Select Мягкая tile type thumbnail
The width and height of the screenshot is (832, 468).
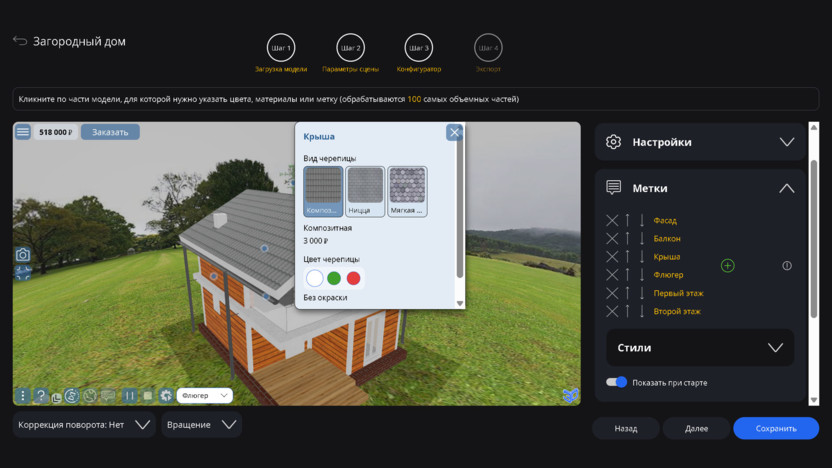pyautogui.click(x=407, y=191)
